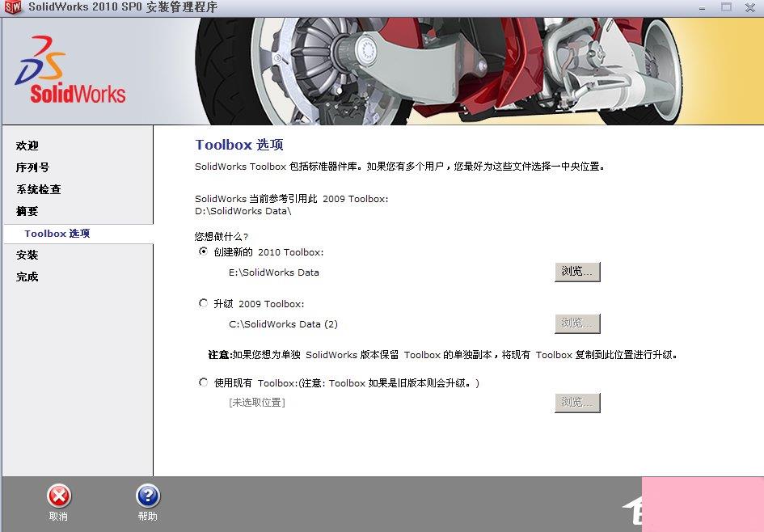Image resolution: width=764 pixels, height=532 pixels.
Task: Click the [未选取位置] placeholder text
Action: 257,403
